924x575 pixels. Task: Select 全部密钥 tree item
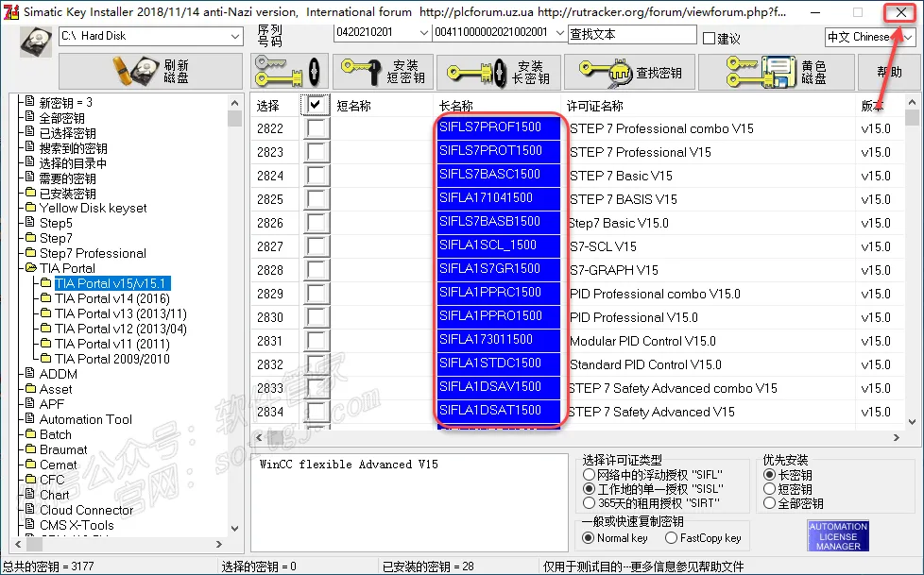(61, 118)
